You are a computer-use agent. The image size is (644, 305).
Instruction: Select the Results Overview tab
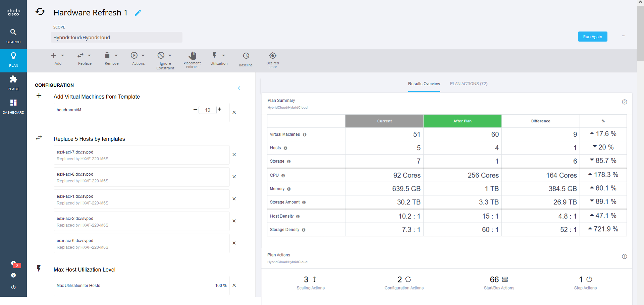[424, 84]
